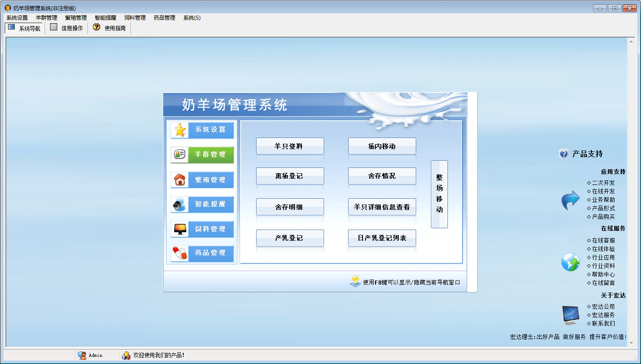Click the 宏达公司 link
This screenshot has height=364, width=641.
[603, 306]
